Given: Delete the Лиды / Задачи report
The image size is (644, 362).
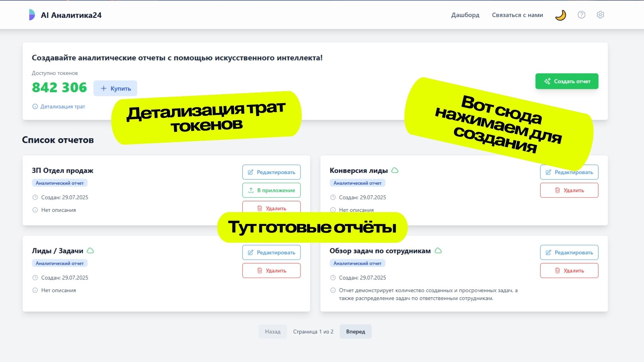Looking at the screenshot, I should 271,271.
